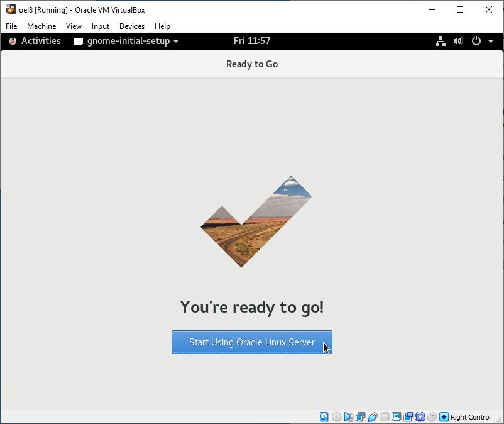This screenshot has height=424, width=504.
Task: Close the oel8 VirtualBox window
Action: click(488, 9)
